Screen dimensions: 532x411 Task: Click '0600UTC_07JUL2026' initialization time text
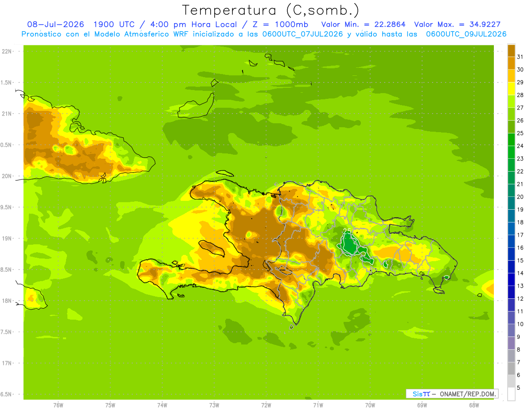[x=302, y=34]
